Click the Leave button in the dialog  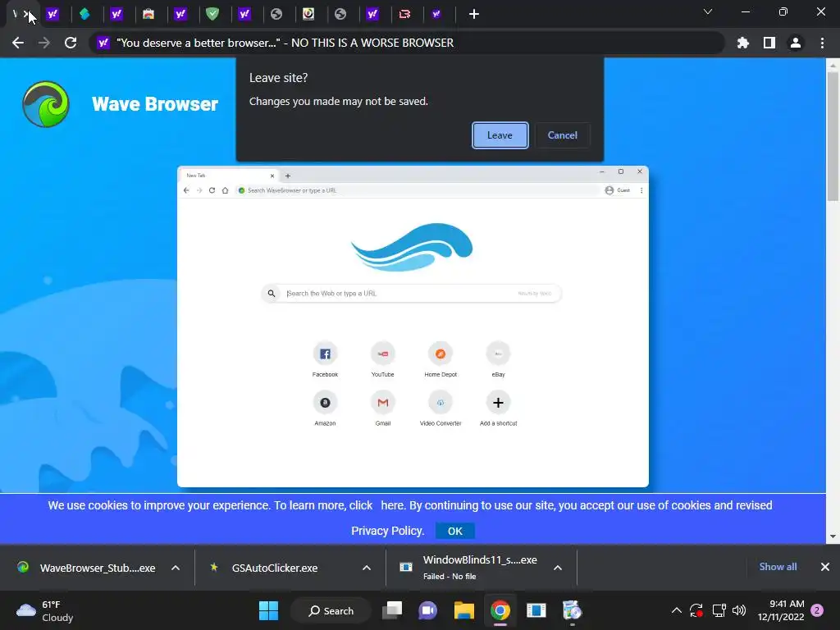point(500,135)
